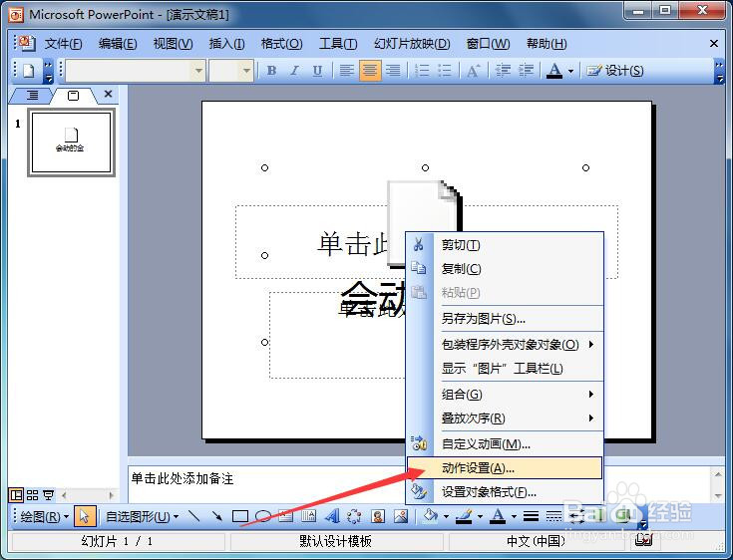Viewport: 733px width, 560px height.
Task: Select the Rectangle drawing tool
Action: (x=240, y=516)
